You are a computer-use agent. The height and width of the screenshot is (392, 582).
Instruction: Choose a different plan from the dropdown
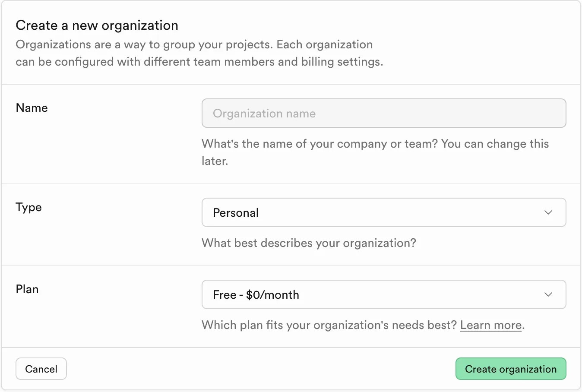383,294
